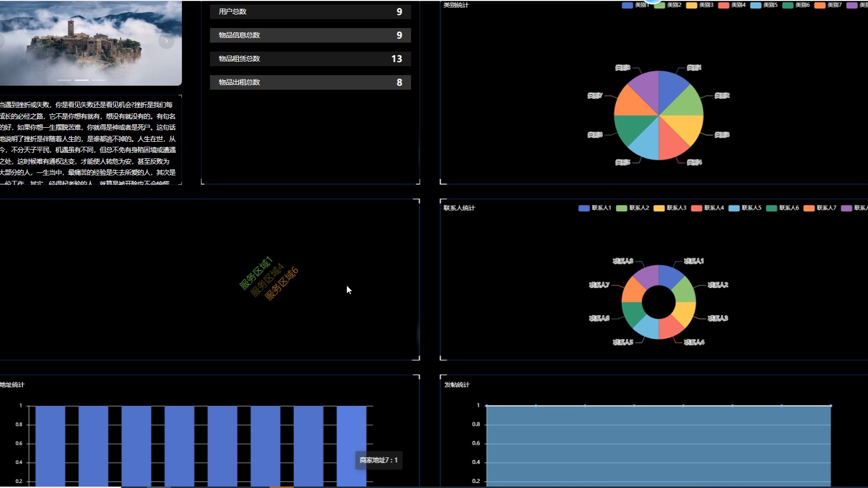Open the castle in clouds carousel image
The height and width of the screenshot is (488, 868).
click(91, 43)
